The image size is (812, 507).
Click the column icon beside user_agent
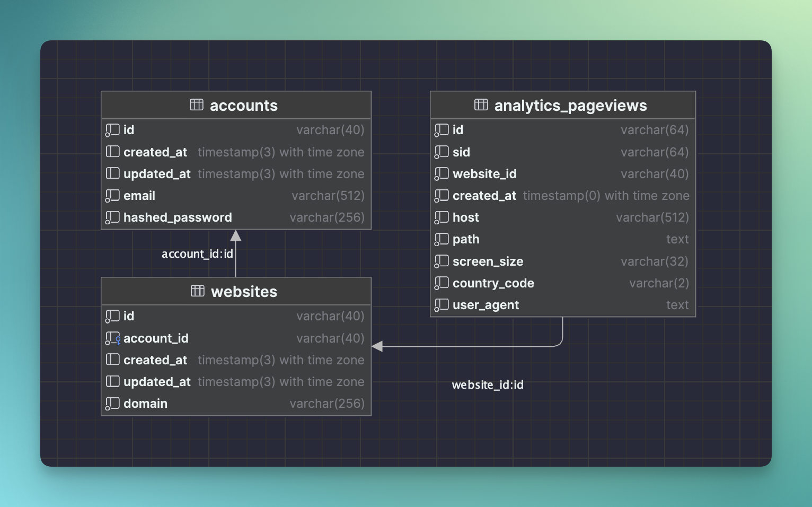442,305
